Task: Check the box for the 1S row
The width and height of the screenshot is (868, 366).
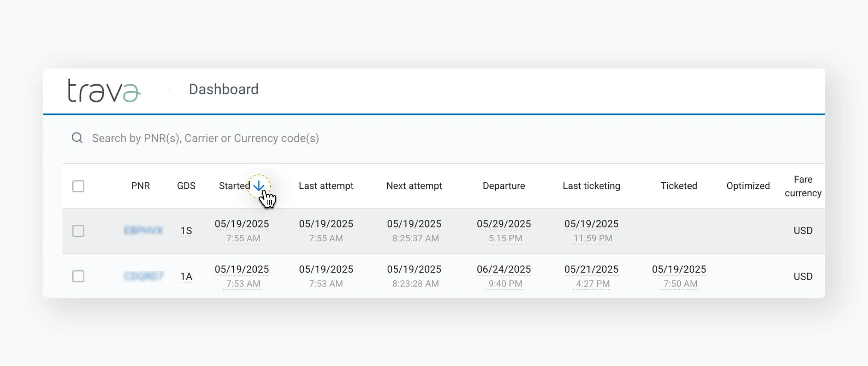Action: 78,231
